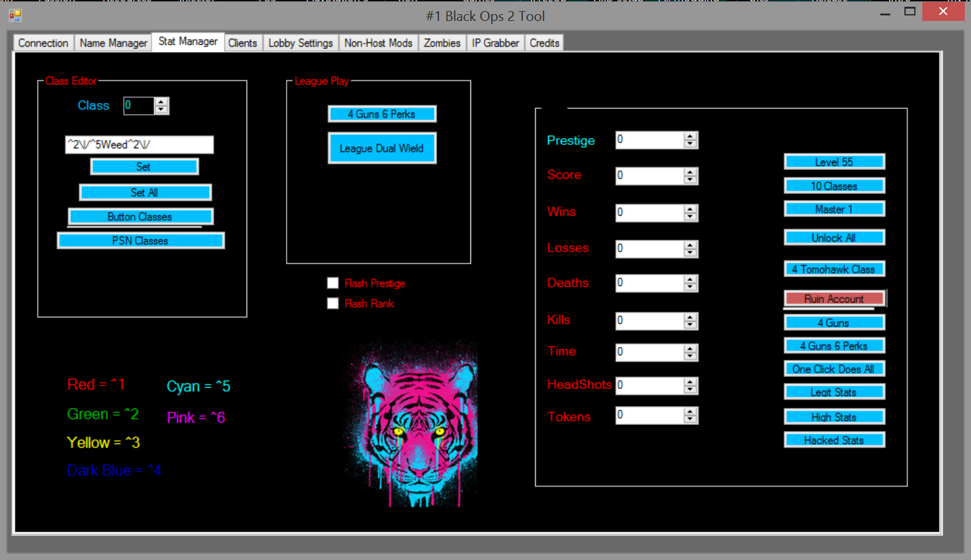The width and height of the screenshot is (971, 560).
Task: Toggle the Flash Rank checkbox
Action: [333, 303]
